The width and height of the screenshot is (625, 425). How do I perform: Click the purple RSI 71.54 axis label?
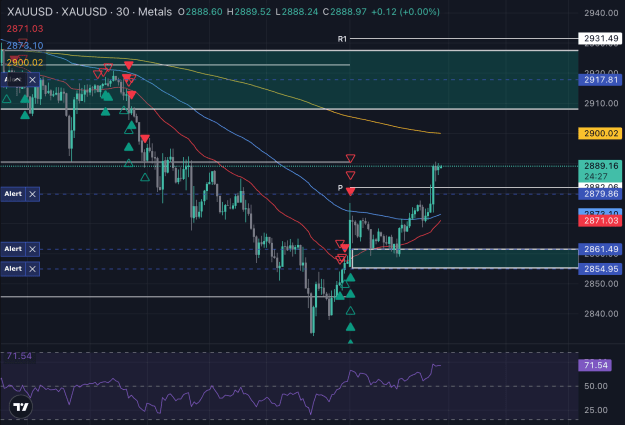pyautogui.click(x=595, y=365)
